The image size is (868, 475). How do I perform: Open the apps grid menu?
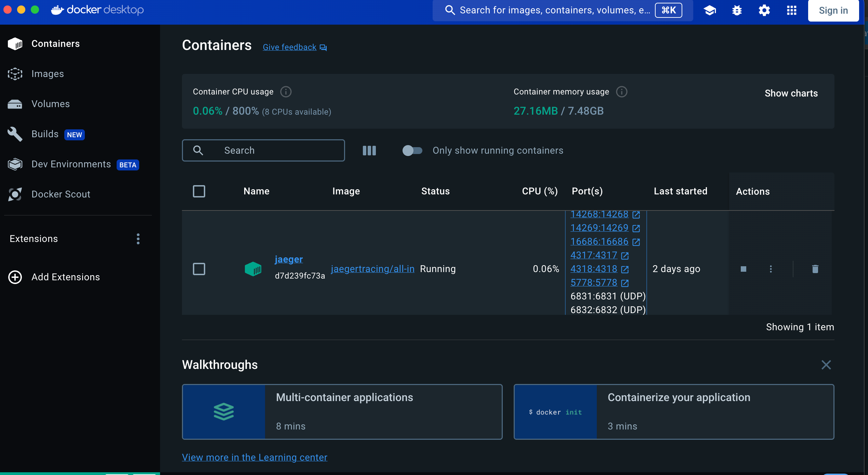click(792, 10)
